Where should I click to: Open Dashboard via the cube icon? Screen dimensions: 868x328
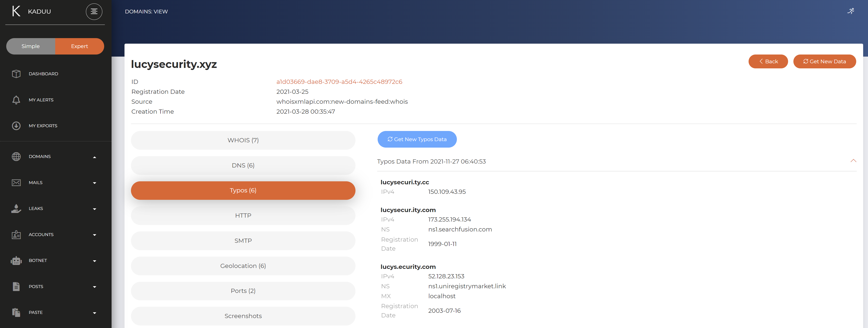[x=16, y=73]
